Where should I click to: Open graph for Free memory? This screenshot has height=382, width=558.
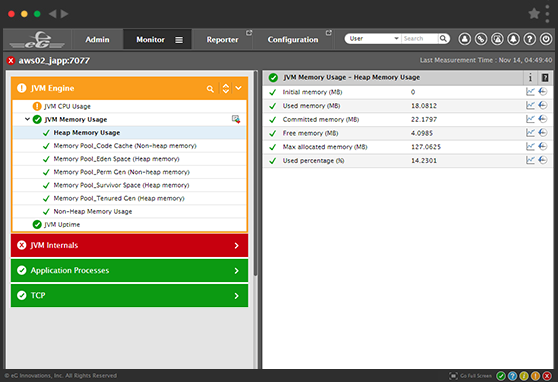[x=530, y=133]
